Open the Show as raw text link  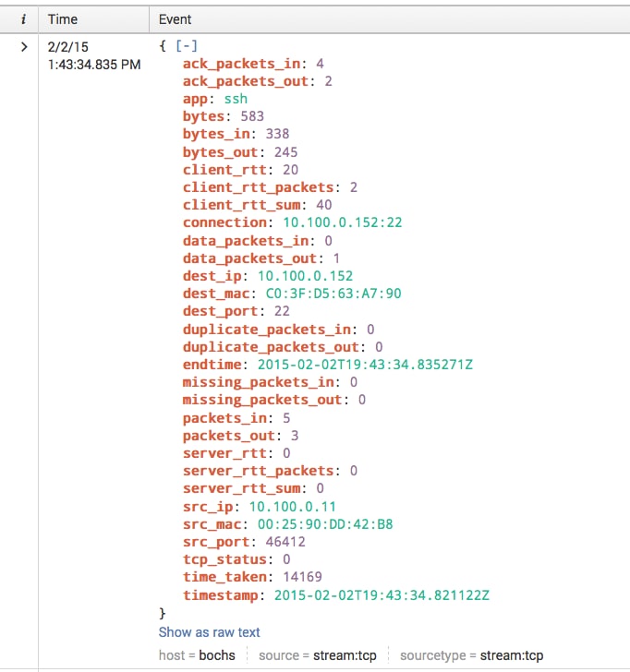[x=210, y=632]
